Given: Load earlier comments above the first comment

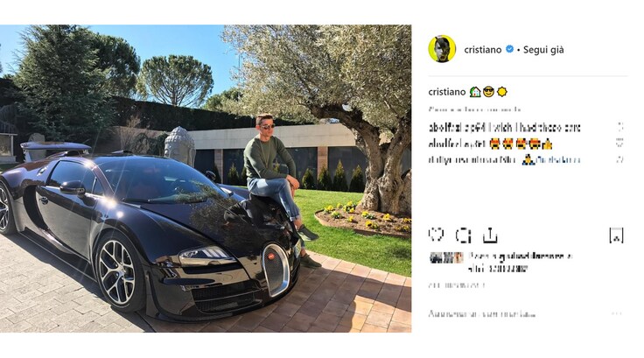Looking at the screenshot, I should (x=474, y=109).
